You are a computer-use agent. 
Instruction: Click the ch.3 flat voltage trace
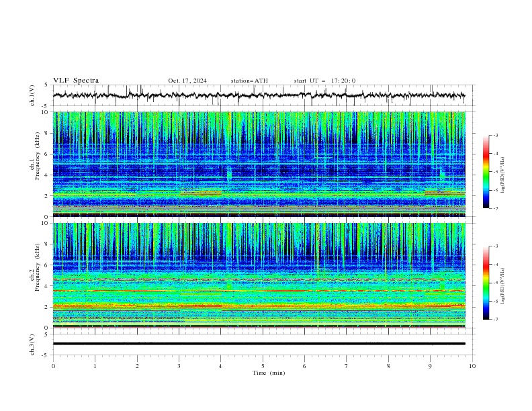(259, 344)
